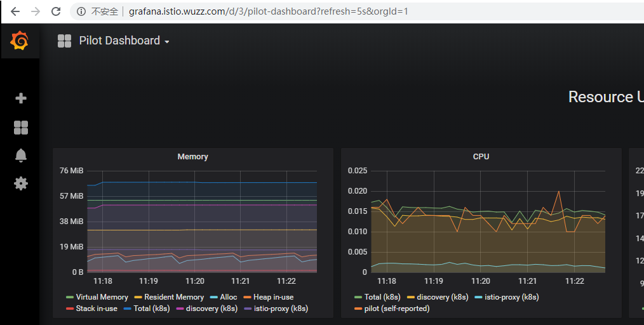Viewport: 644px width, 325px height.
Task: Expand the Pilot Dashboard title dropdown
Action: (x=124, y=41)
